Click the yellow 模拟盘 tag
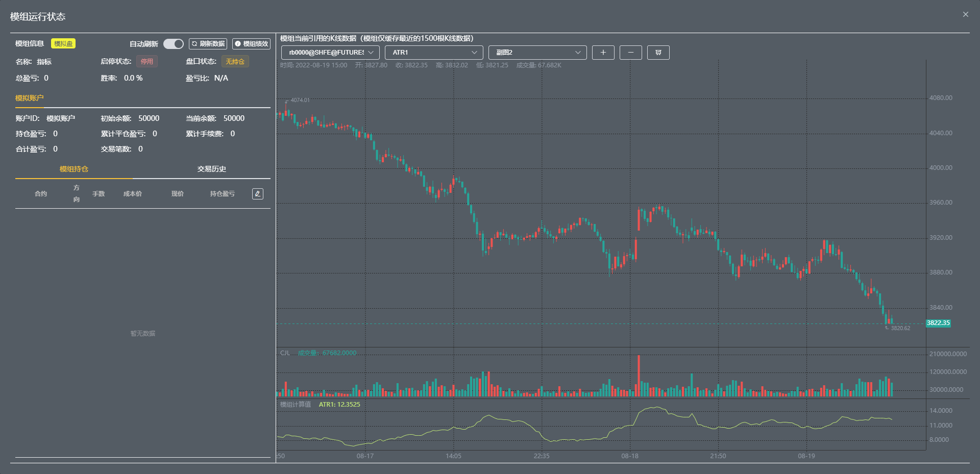The height and width of the screenshot is (474, 980). (63, 44)
